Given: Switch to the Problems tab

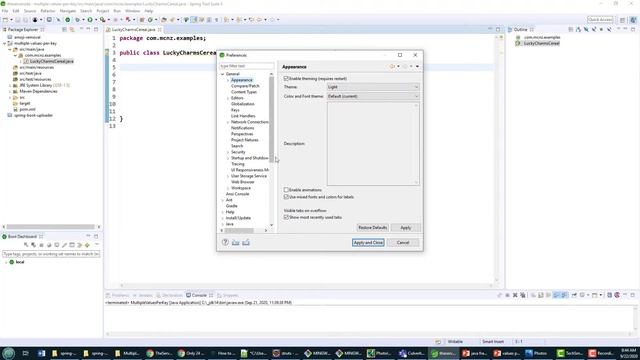Looking at the screenshot, I should pos(118,295).
